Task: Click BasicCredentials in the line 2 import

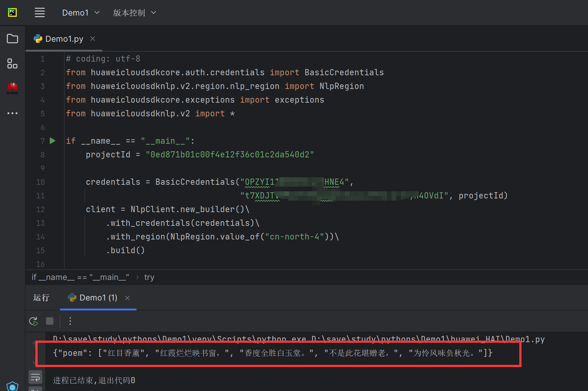Action: (x=344, y=72)
